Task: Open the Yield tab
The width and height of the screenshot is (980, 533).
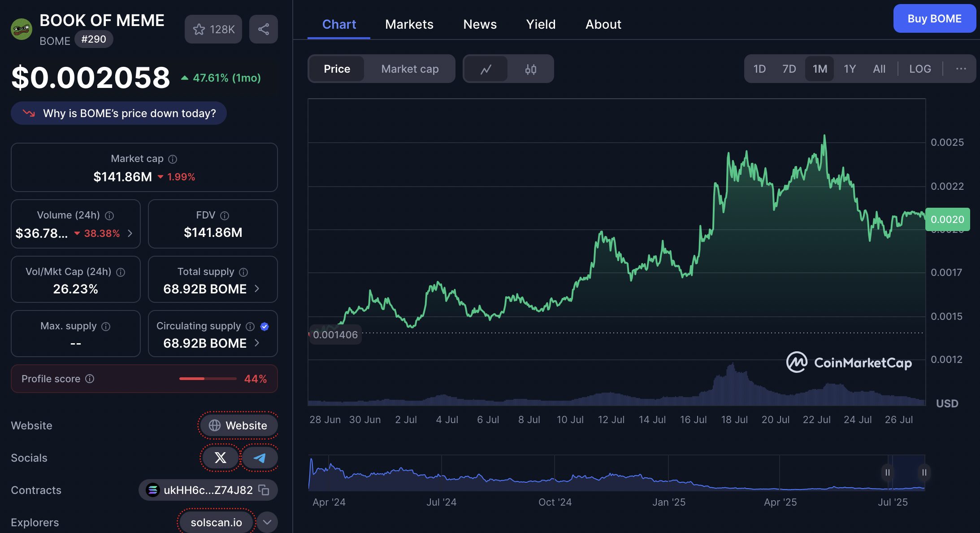Action: [541, 24]
